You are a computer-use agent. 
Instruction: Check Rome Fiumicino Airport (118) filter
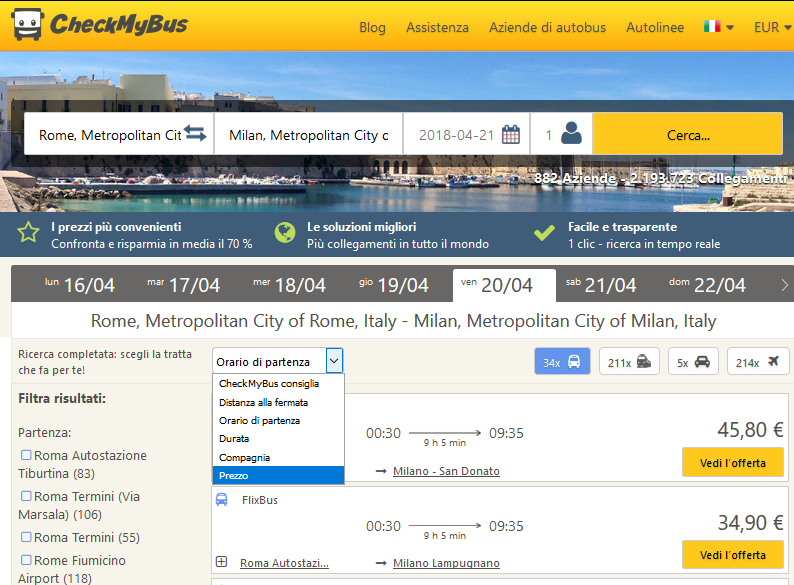pos(26,560)
